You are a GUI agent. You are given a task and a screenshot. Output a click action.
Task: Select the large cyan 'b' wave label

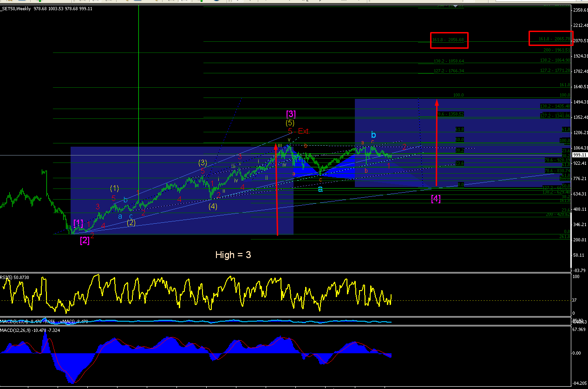tap(373, 135)
